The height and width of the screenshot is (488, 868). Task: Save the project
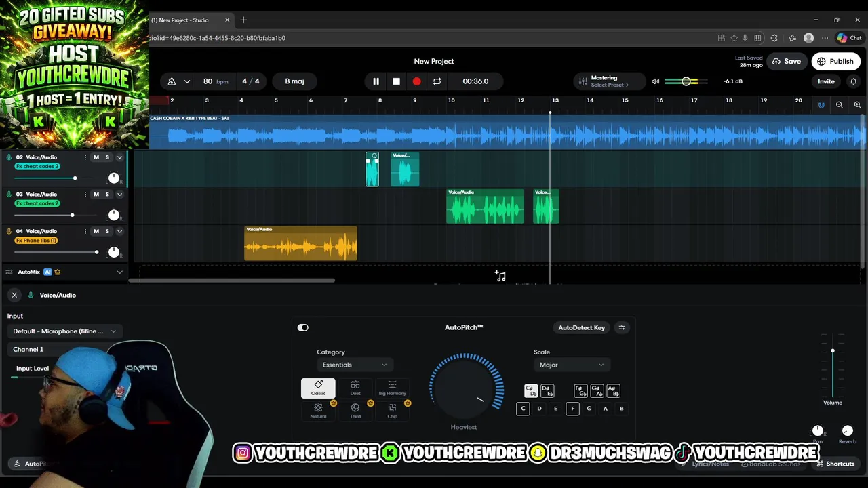point(786,62)
